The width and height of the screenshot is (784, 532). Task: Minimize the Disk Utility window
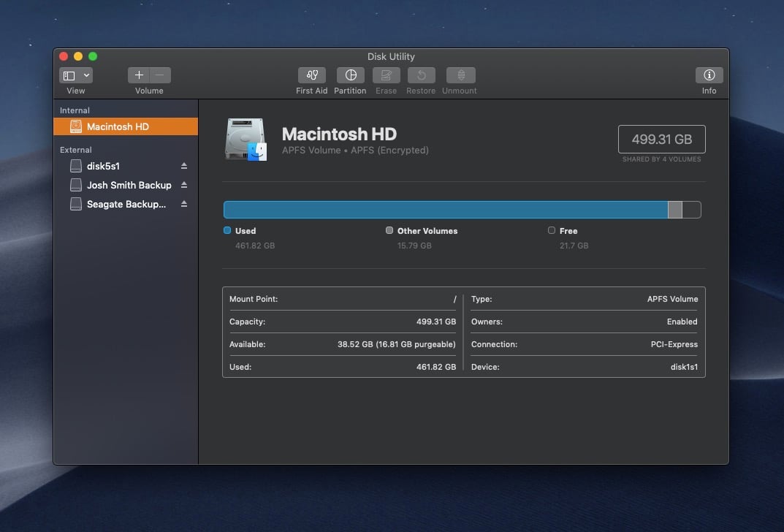point(78,56)
